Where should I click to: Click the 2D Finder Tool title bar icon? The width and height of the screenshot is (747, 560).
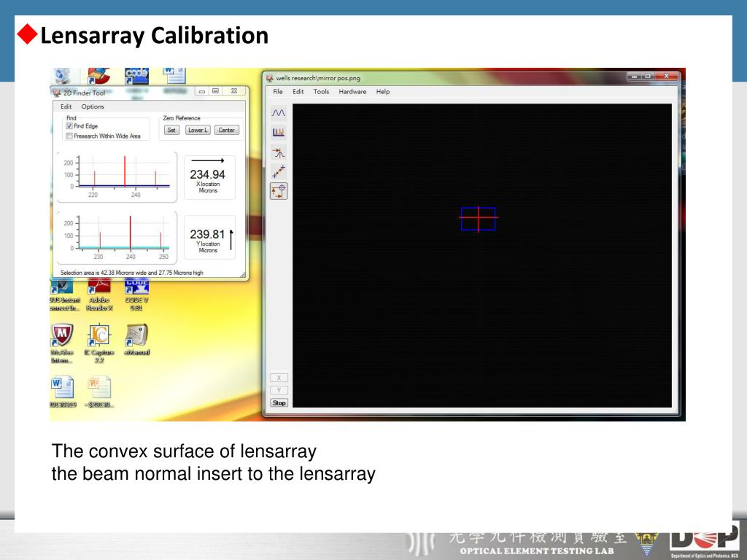pyautogui.click(x=57, y=93)
